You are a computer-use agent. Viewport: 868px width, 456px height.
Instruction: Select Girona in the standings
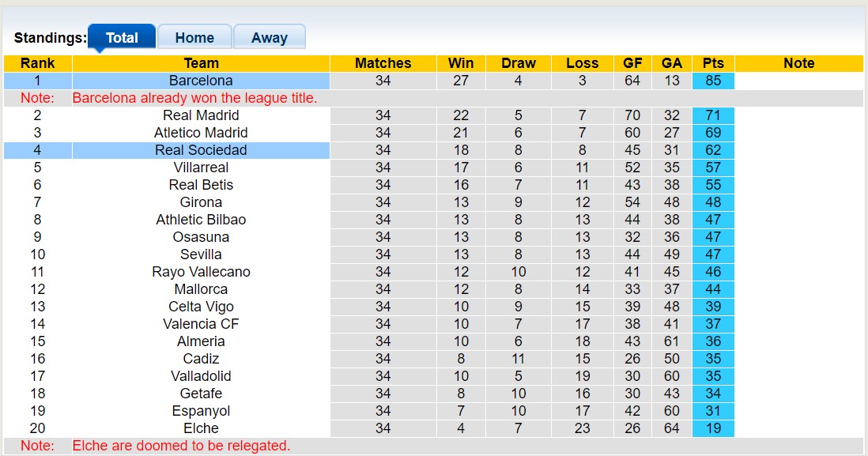pos(201,202)
